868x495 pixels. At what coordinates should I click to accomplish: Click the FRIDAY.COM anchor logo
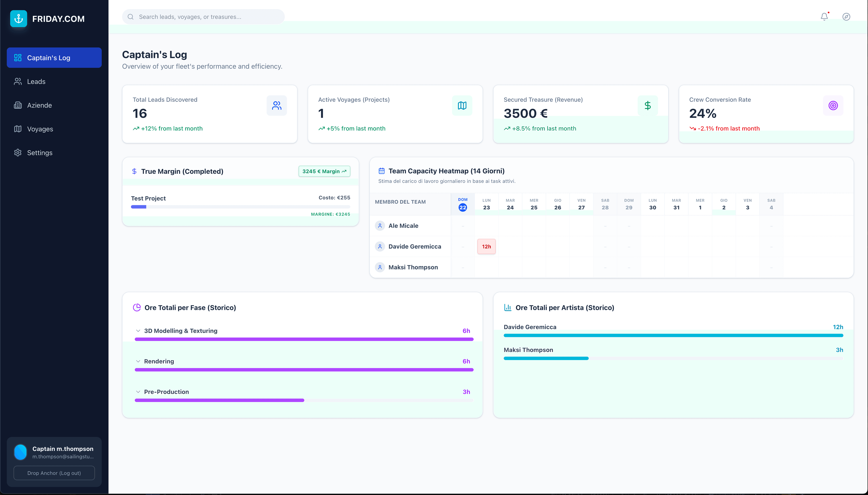(x=18, y=18)
